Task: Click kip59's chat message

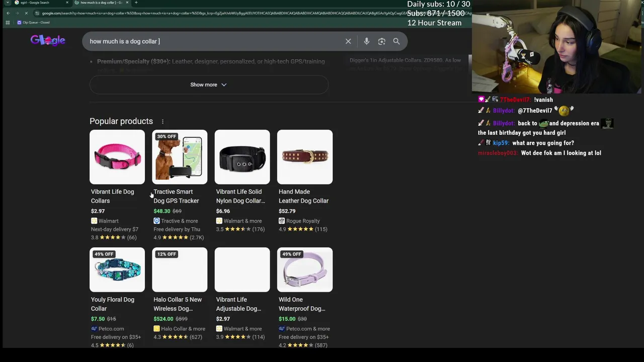Action: pyautogui.click(x=543, y=143)
